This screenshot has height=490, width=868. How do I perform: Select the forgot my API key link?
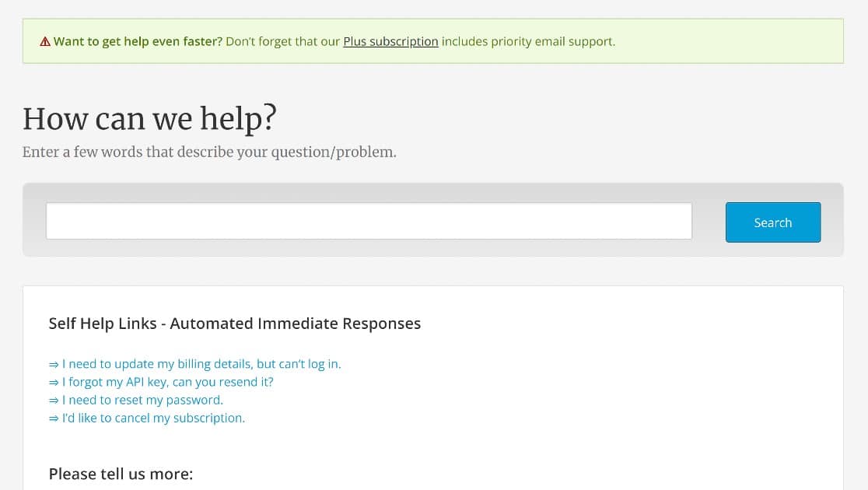(168, 382)
